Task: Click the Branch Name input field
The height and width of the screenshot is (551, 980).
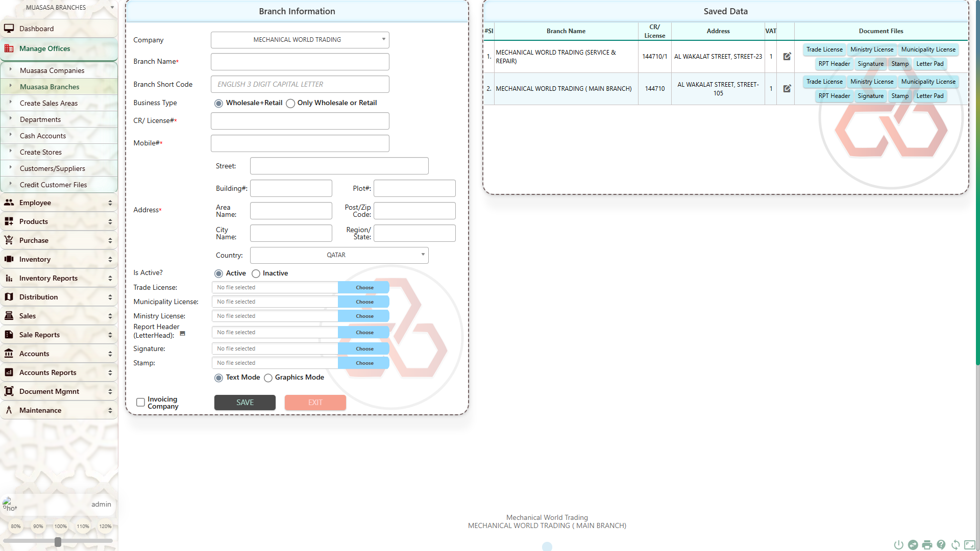Action: (x=300, y=62)
